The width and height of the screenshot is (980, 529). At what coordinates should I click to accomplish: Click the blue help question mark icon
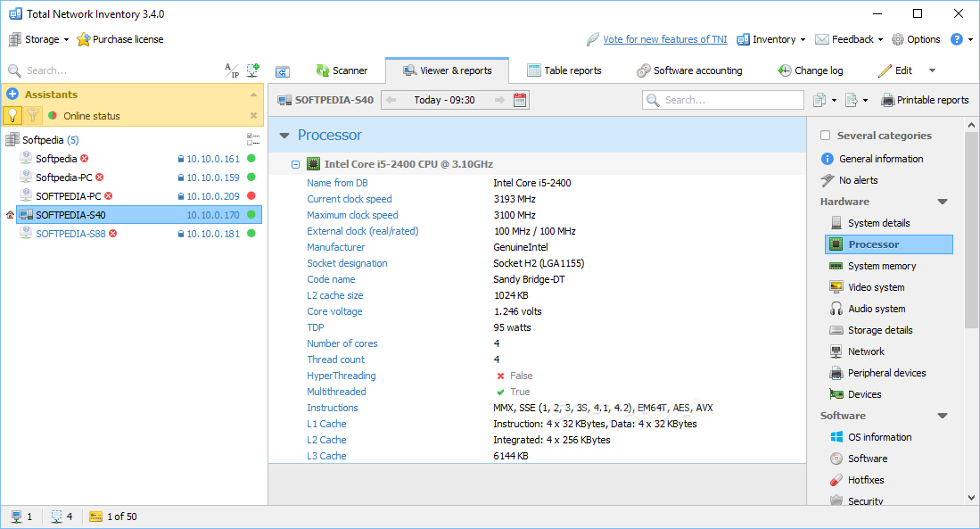[x=957, y=39]
